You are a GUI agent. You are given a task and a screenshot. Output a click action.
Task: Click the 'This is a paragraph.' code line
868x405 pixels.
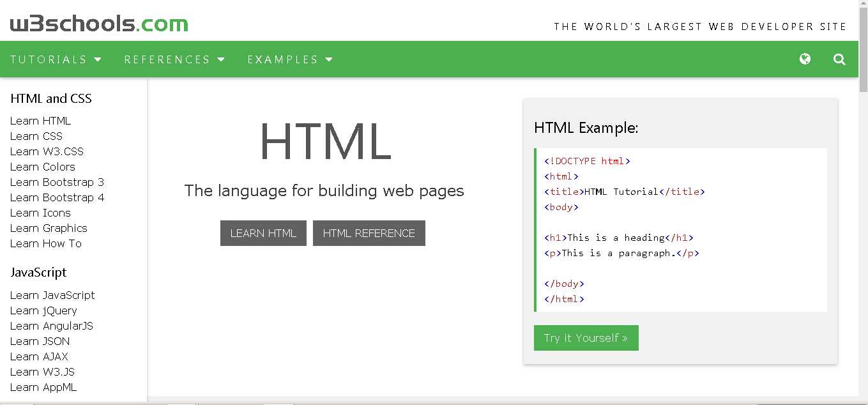point(621,253)
